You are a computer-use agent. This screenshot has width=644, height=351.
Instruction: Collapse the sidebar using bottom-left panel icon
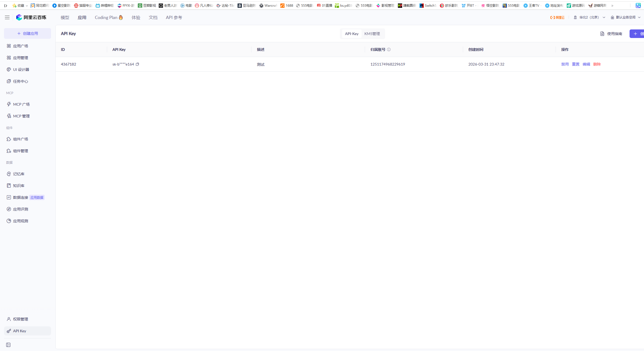coord(8,345)
